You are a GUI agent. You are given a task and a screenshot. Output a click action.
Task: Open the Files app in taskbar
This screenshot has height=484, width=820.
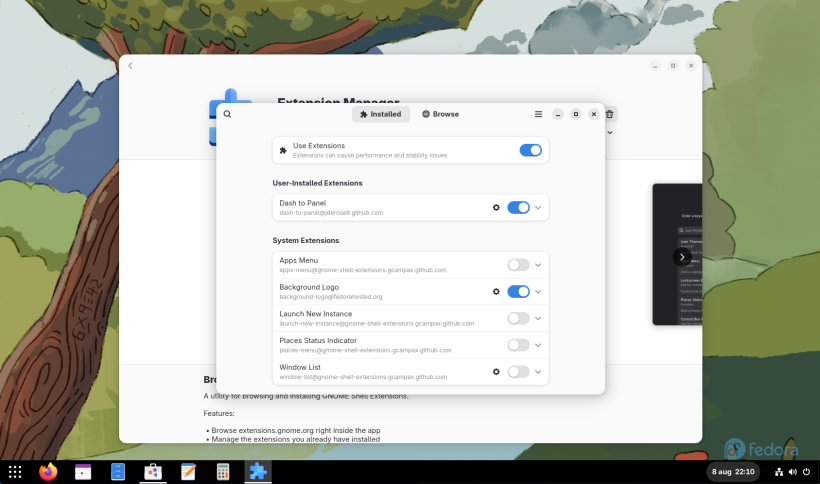(x=118, y=472)
